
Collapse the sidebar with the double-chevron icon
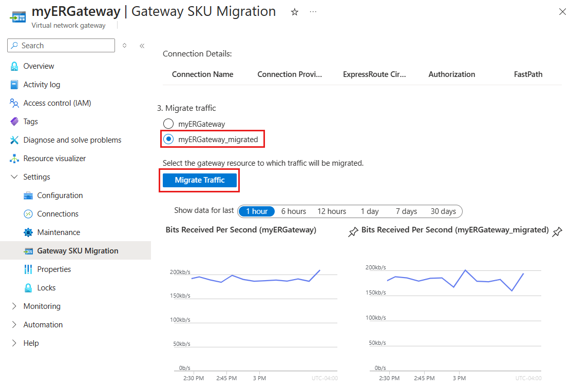142,46
